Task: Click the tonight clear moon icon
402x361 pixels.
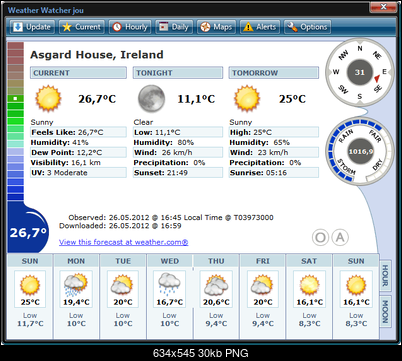Action: (x=151, y=98)
